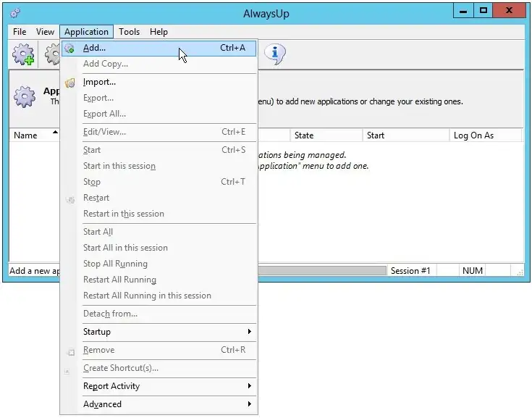Select Import... in the Application menu
Screen dimensions: 532x418
(x=99, y=82)
